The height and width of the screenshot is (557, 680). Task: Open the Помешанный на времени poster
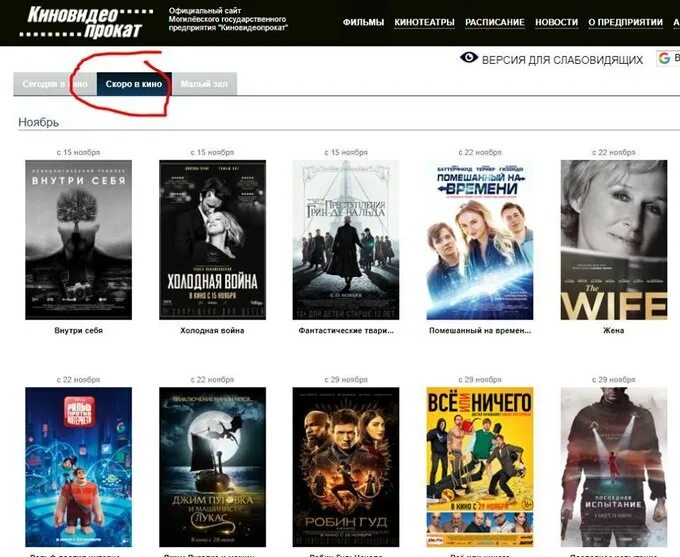pyautogui.click(x=480, y=240)
